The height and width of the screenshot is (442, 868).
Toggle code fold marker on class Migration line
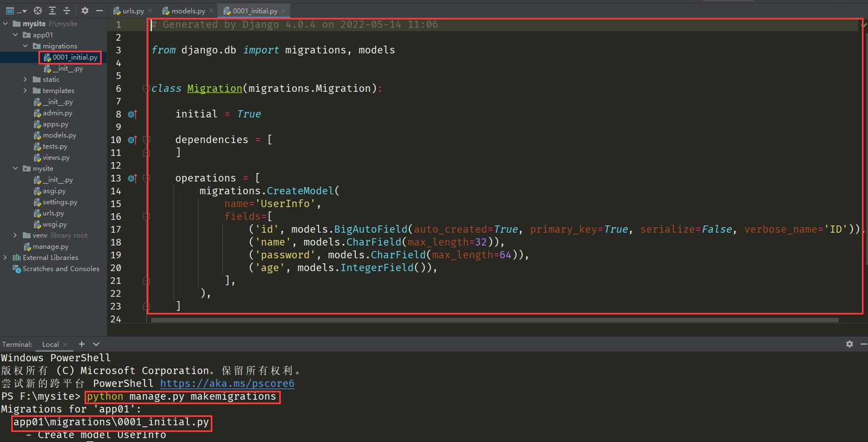146,89
